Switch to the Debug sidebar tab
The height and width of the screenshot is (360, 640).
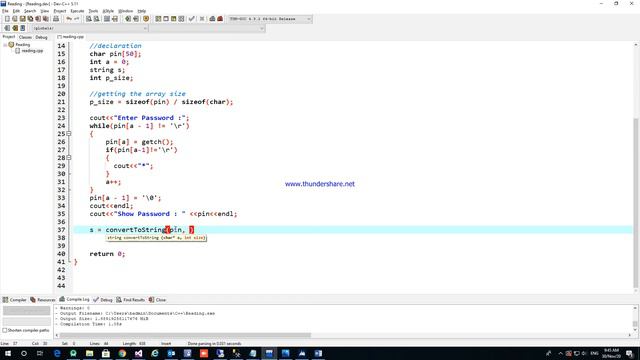41,37
